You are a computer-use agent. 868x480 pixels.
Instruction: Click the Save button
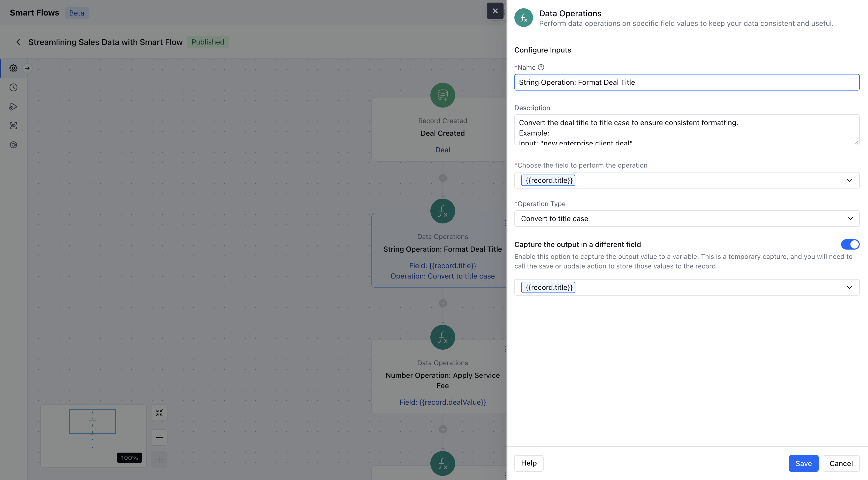803,463
